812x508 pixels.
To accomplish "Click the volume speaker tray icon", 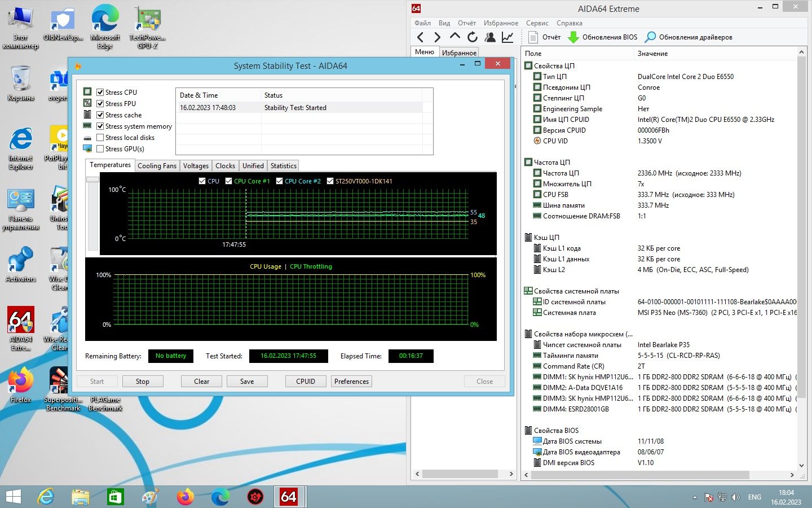I will pos(735,497).
